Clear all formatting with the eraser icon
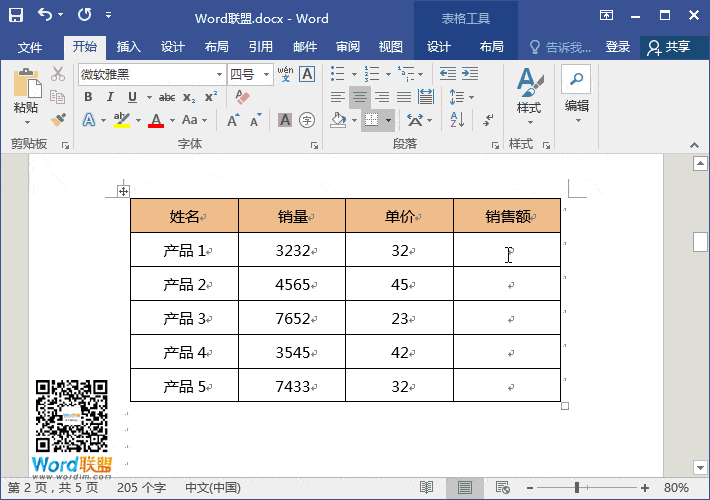 [x=243, y=97]
